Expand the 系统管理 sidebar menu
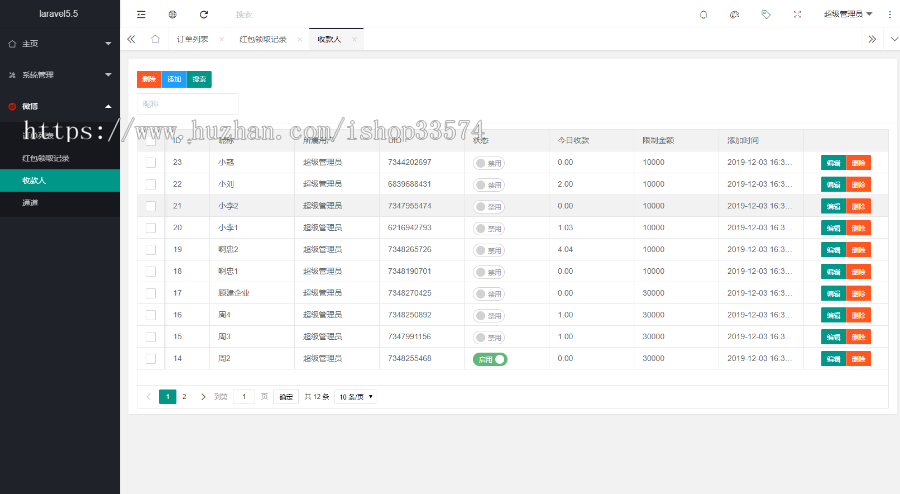This screenshot has width=900, height=494. (60, 75)
